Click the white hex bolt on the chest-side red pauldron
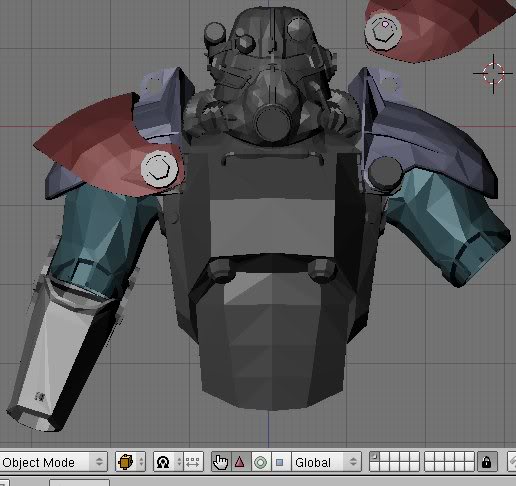Image resolution: width=516 pixels, height=486 pixels. click(159, 168)
